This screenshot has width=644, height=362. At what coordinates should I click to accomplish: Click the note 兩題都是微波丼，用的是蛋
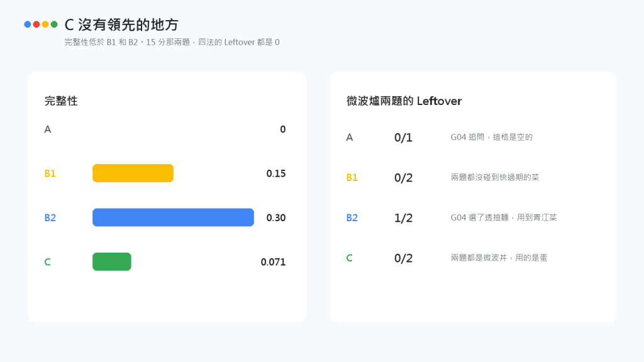[499, 258]
